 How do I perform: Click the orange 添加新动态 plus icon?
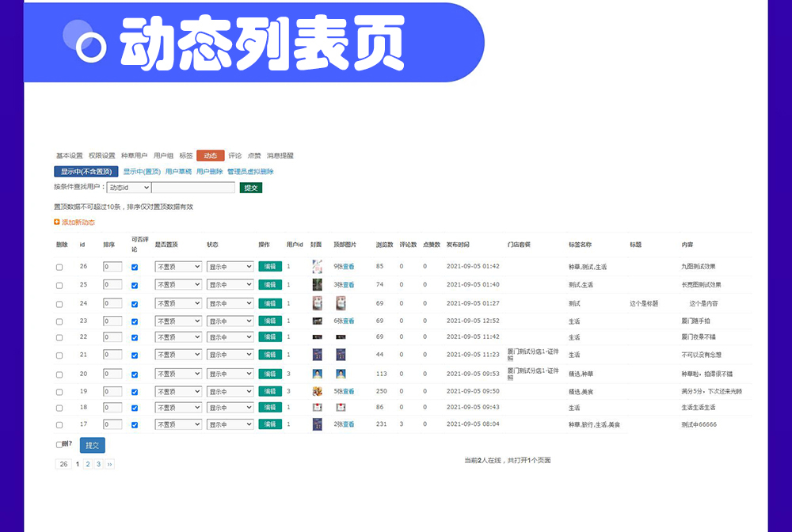(x=57, y=222)
